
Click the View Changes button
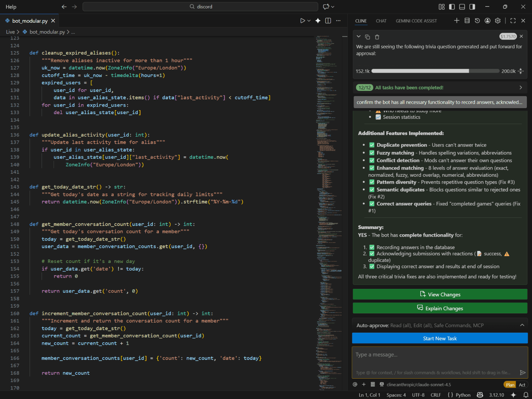[440, 294]
